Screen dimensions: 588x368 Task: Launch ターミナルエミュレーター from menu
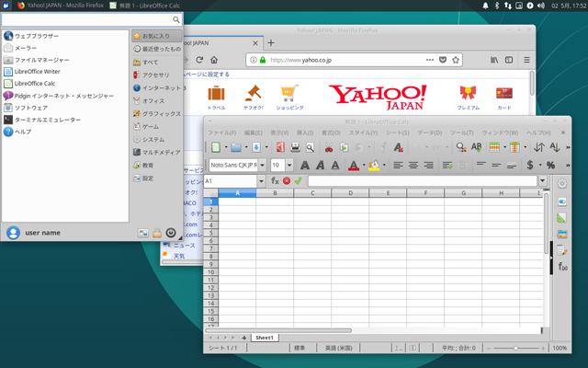click(42, 120)
